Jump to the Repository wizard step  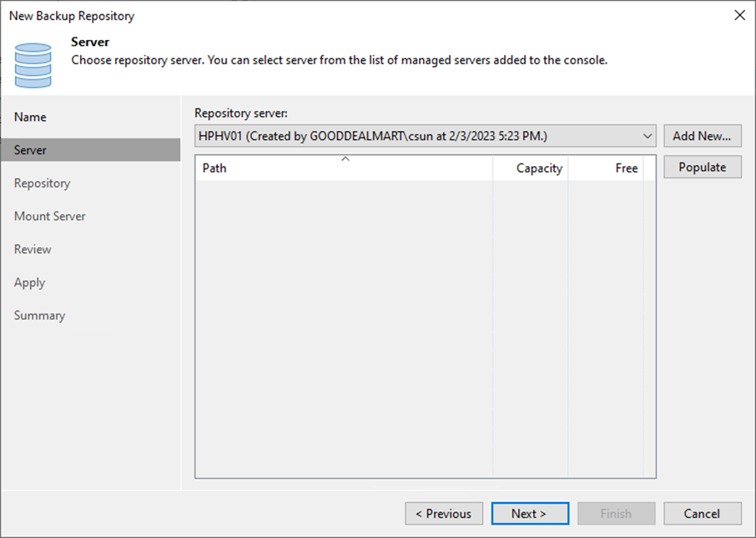(x=43, y=184)
